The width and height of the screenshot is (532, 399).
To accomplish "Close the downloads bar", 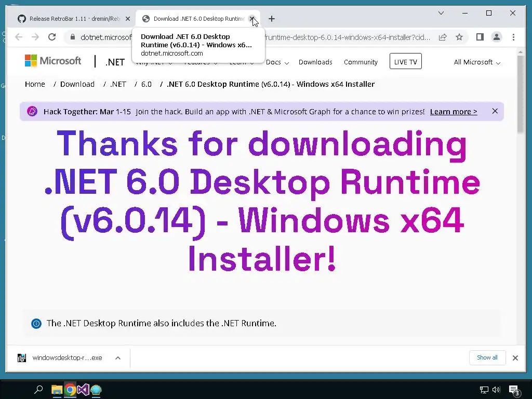I will tap(515, 358).
